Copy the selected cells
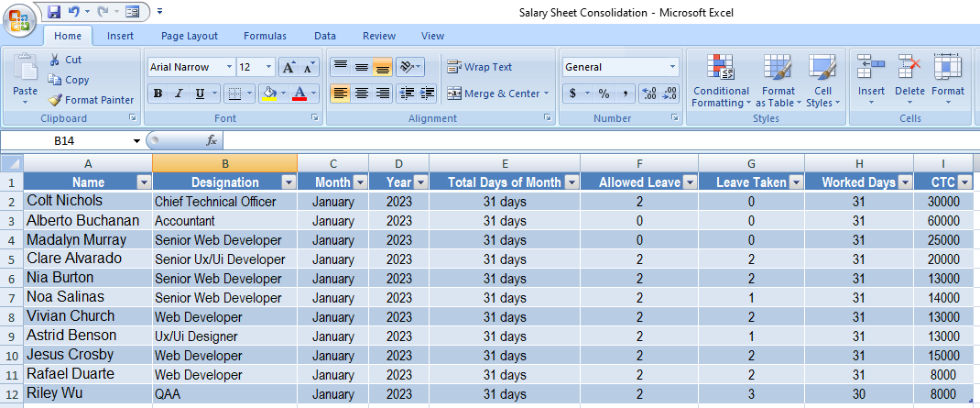Screen dimensions: 980x408 [x=54, y=80]
